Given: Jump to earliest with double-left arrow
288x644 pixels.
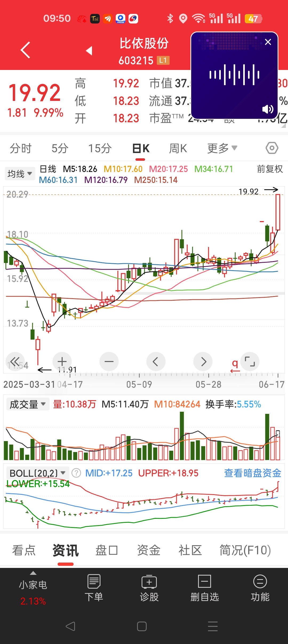Looking at the screenshot, I should (x=15, y=362).
